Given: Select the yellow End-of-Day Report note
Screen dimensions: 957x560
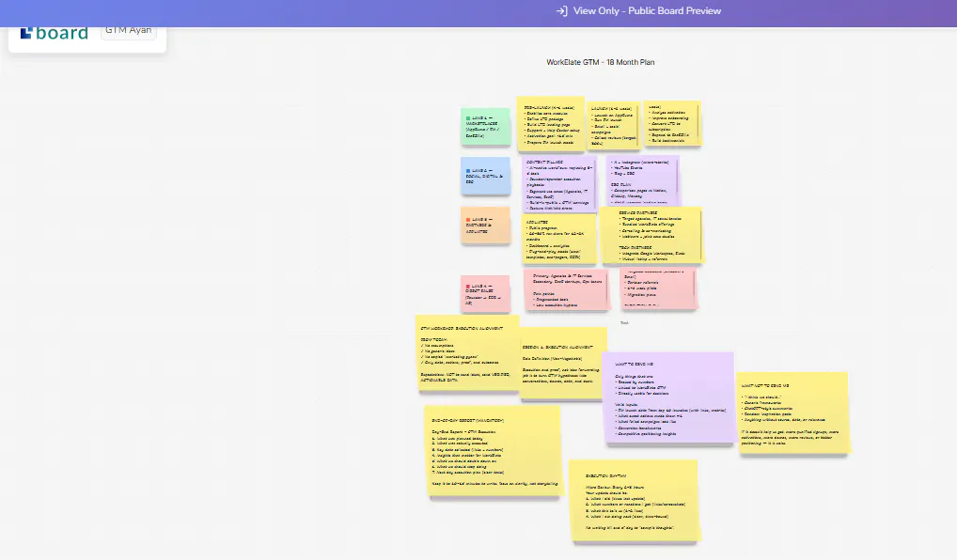Looking at the screenshot, I should point(494,451).
